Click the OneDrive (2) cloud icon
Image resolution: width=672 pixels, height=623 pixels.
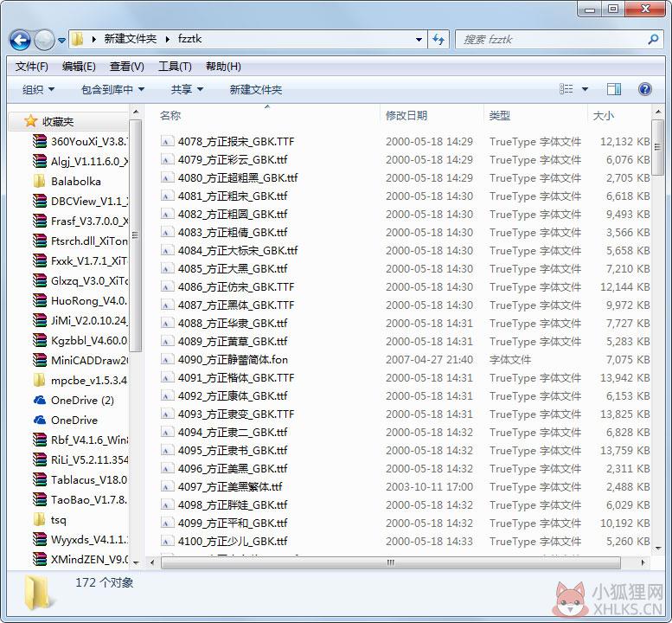coord(40,400)
